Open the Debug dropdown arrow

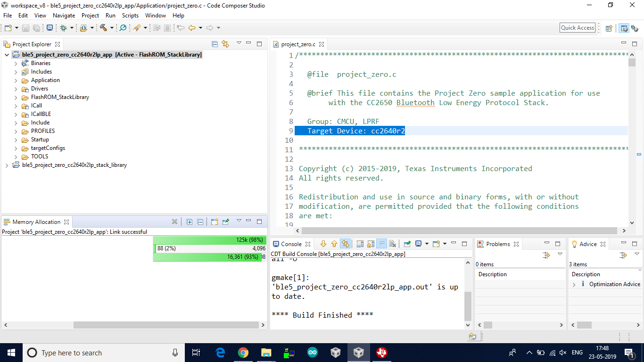pyautogui.click(x=72, y=28)
